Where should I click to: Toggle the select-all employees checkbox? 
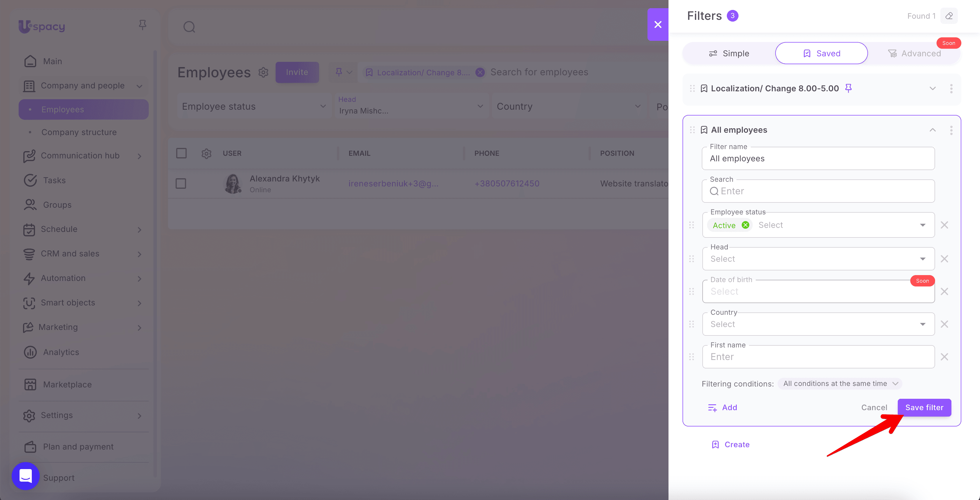pos(181,153)
